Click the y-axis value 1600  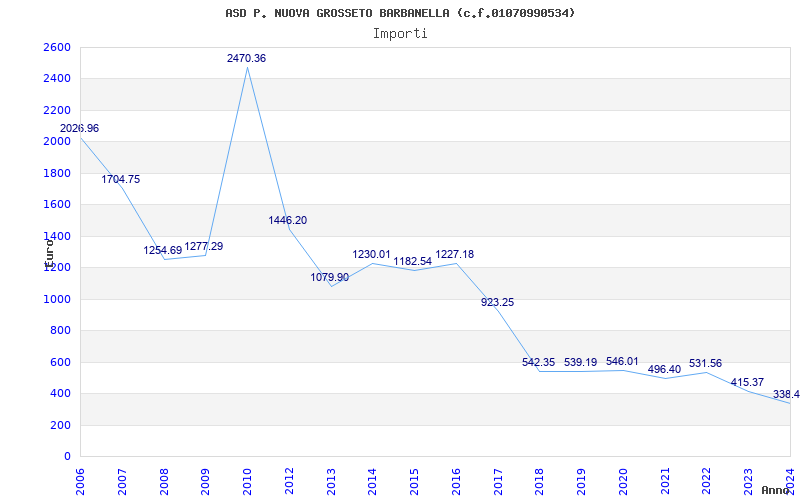[57, 205]
